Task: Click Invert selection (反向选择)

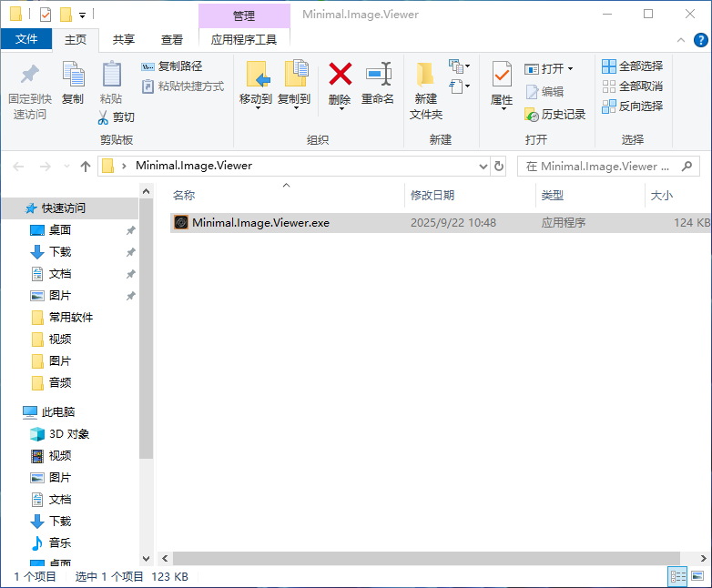Action: click(x=632, y=106)
